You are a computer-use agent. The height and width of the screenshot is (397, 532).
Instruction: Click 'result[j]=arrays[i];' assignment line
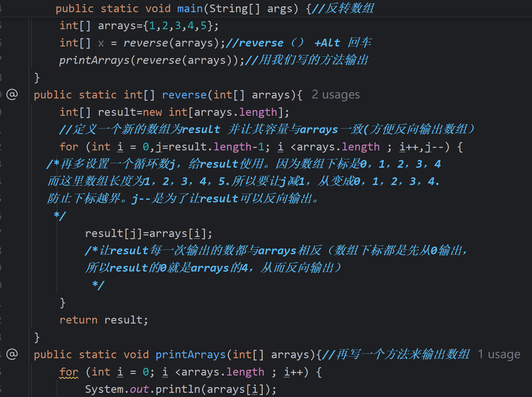[x=149, y=233]
